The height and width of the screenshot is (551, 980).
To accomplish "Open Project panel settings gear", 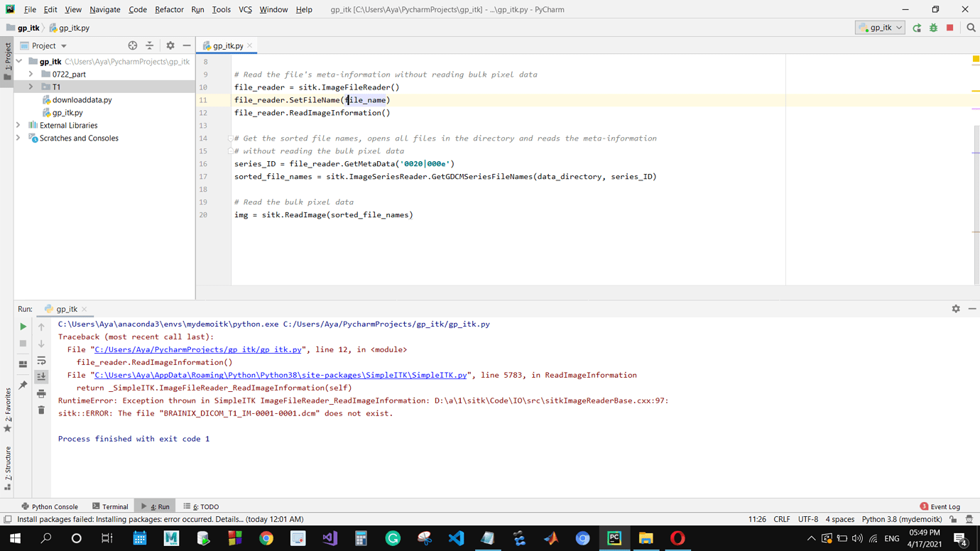I will [x=170, y=45].
